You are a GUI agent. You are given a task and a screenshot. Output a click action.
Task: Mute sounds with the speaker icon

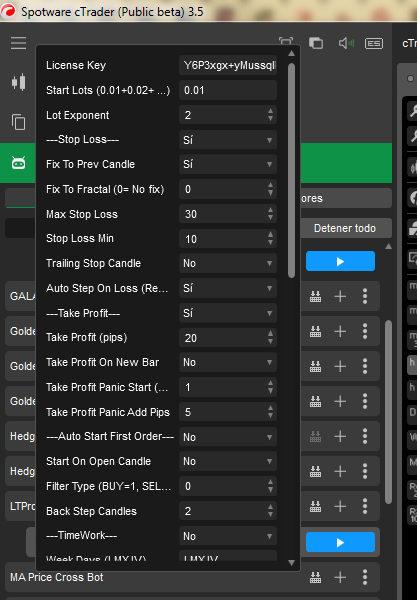pos(346,43)
